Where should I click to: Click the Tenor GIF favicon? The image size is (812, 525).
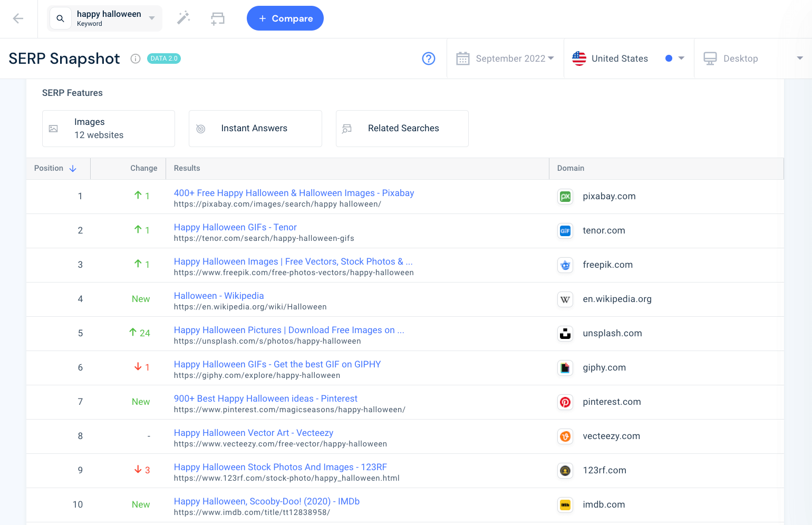(x=565, y=230)
